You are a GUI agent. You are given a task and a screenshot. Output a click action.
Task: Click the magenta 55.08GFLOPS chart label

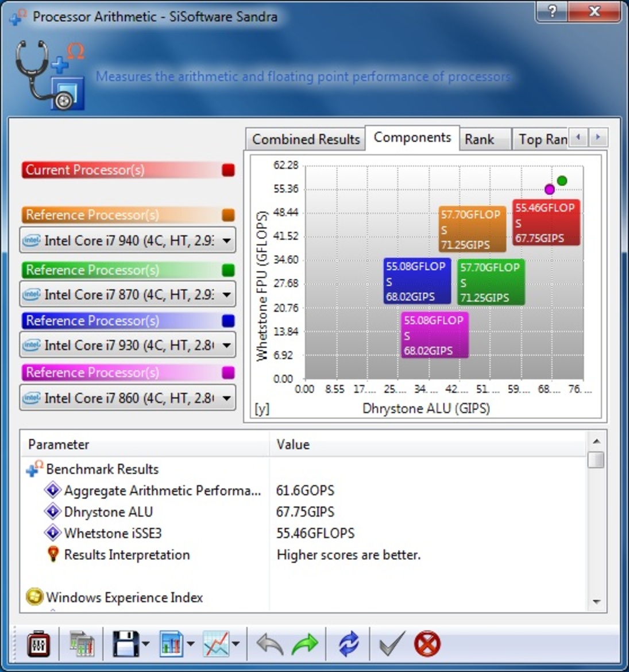tap(435, 335)
